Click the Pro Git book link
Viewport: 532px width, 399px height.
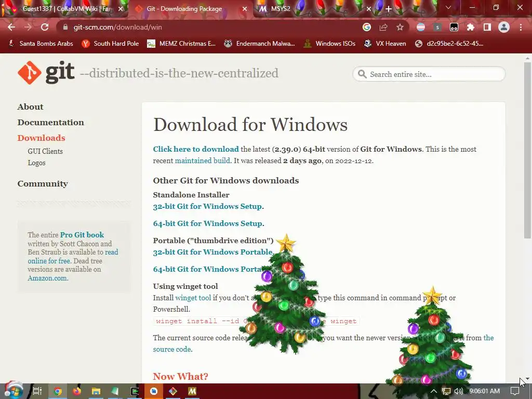pyautogui.click(x=82, y=235)
